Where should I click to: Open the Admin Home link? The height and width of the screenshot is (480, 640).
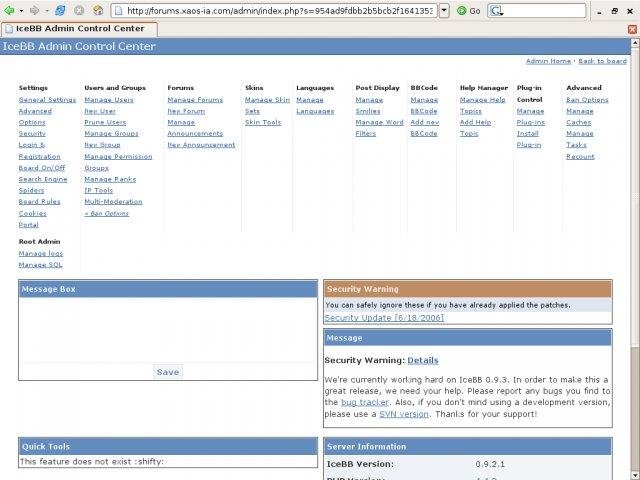pyautogui.click(x=548, y=61)
